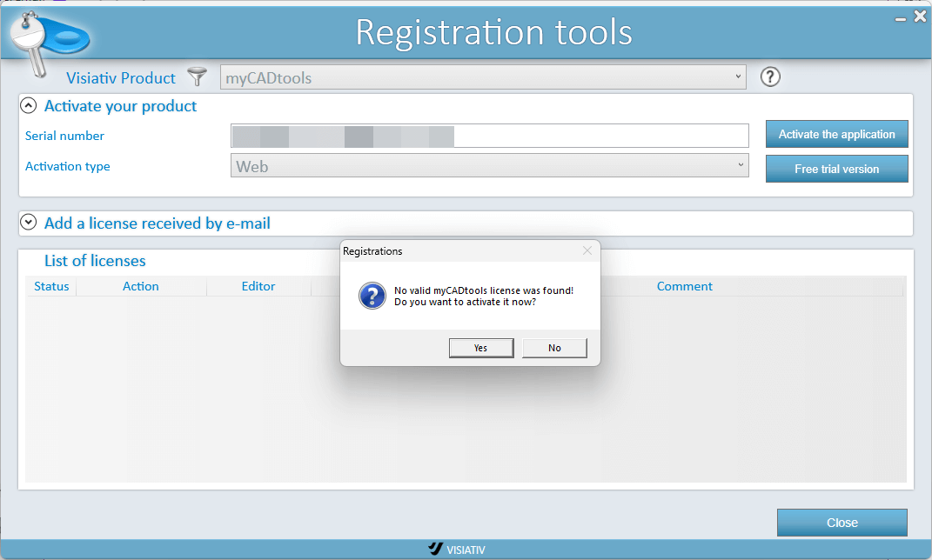
Task: Click the Visiativ logo in bottom bar
Action: tap(461, 550)
